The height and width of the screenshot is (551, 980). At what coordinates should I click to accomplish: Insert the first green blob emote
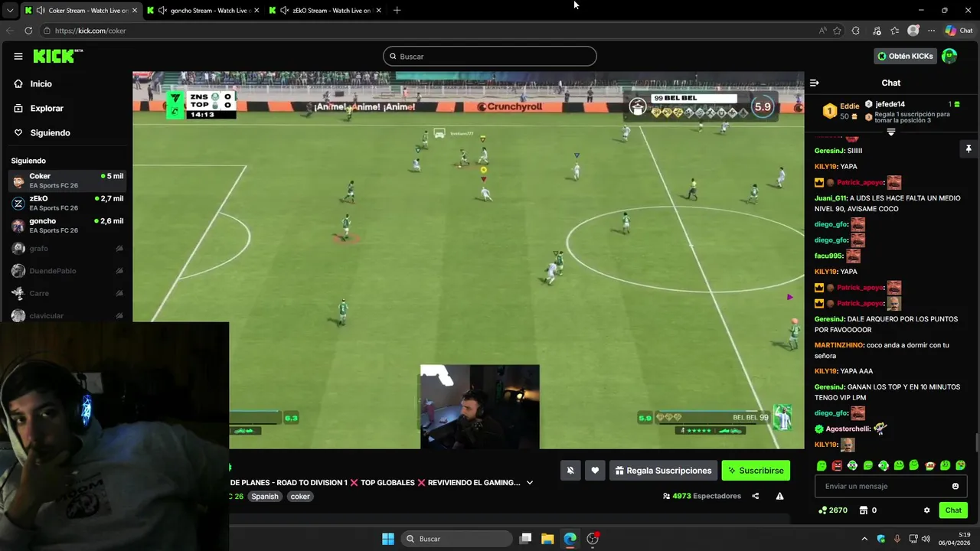coord(822,465)
